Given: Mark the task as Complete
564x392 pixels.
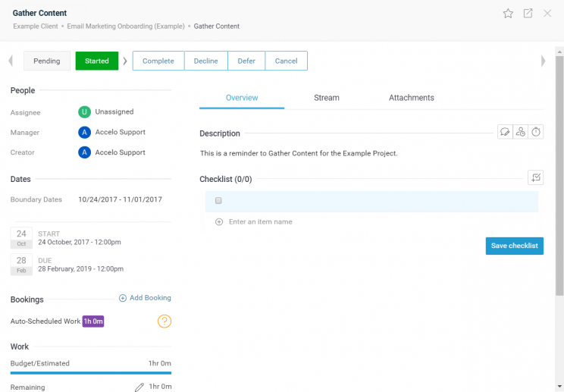Looking at the screenshot, I should [158, 61].
